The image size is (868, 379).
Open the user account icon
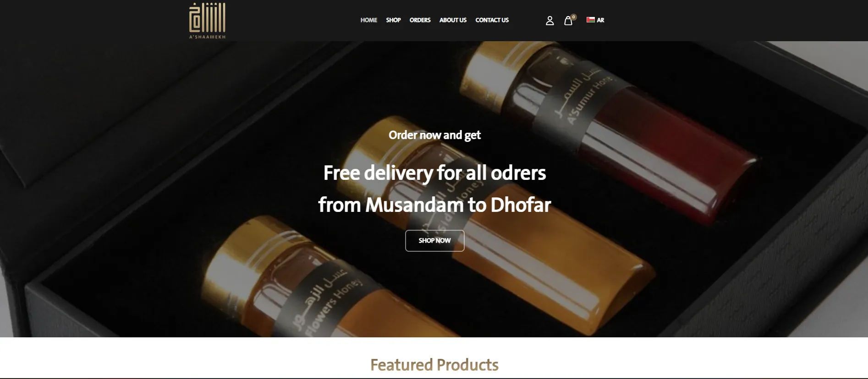(549, 21)
